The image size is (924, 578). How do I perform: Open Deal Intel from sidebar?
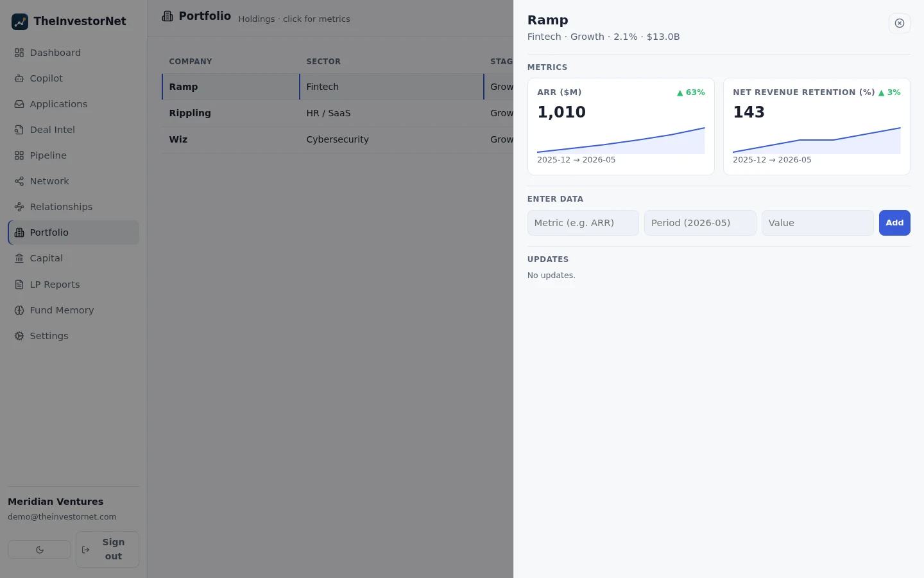[x=73, y=130]
